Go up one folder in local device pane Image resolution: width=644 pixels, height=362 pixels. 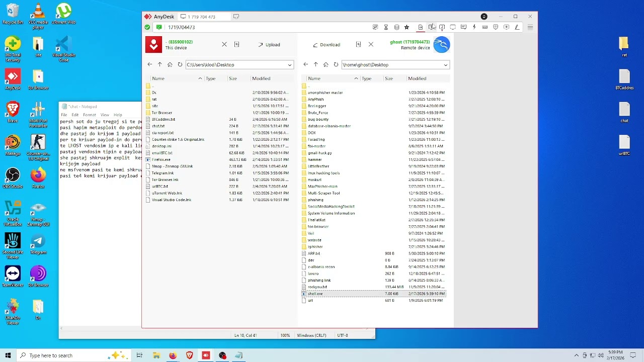[x=159, y=64]
